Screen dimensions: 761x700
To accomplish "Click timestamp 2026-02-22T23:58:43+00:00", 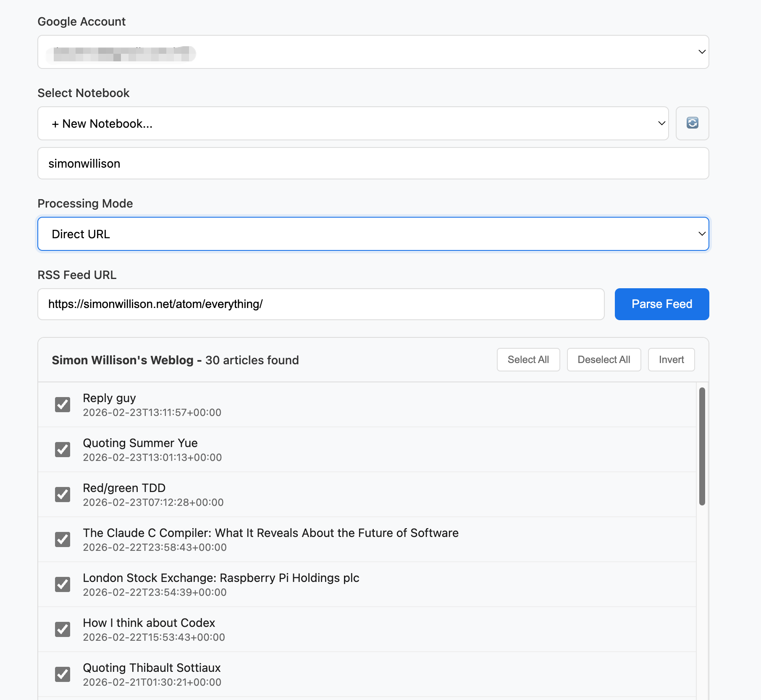I will click(155, 547).
